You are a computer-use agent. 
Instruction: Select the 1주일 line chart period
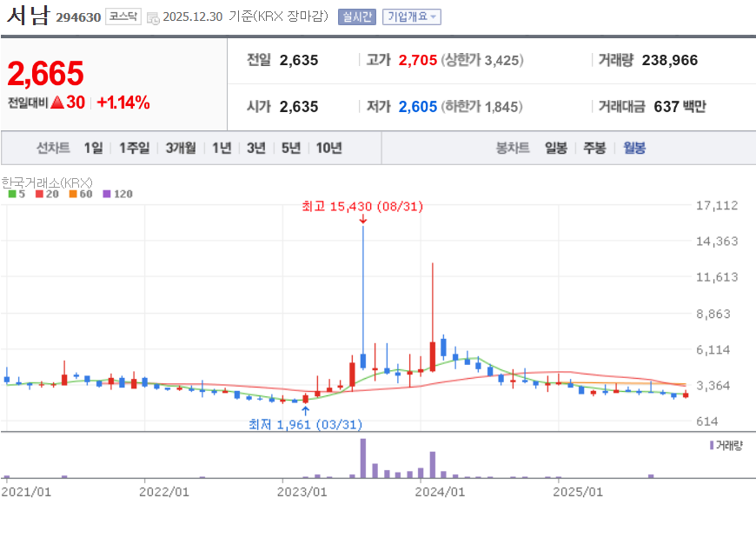click(x=134, y=148)
